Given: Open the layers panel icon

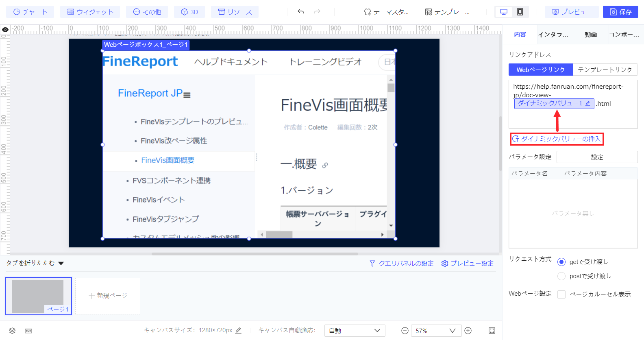Looking at the screenshot, I should (12, 331).
